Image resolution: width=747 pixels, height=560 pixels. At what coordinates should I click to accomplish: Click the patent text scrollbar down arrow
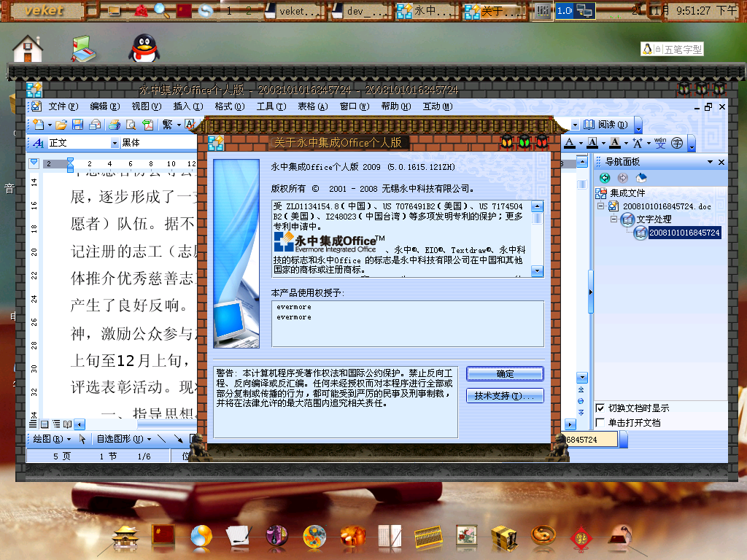tap(537, 271)
